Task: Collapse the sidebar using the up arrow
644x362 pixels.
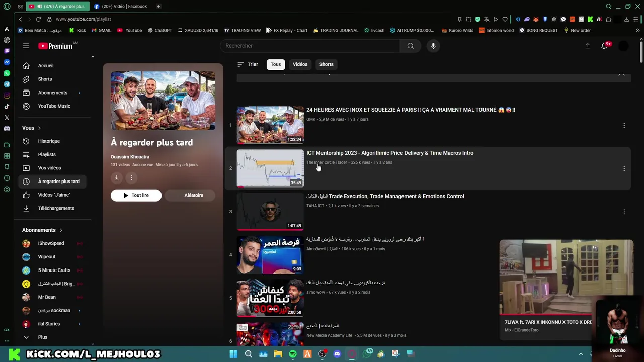Action: click(x=93, y=57)
